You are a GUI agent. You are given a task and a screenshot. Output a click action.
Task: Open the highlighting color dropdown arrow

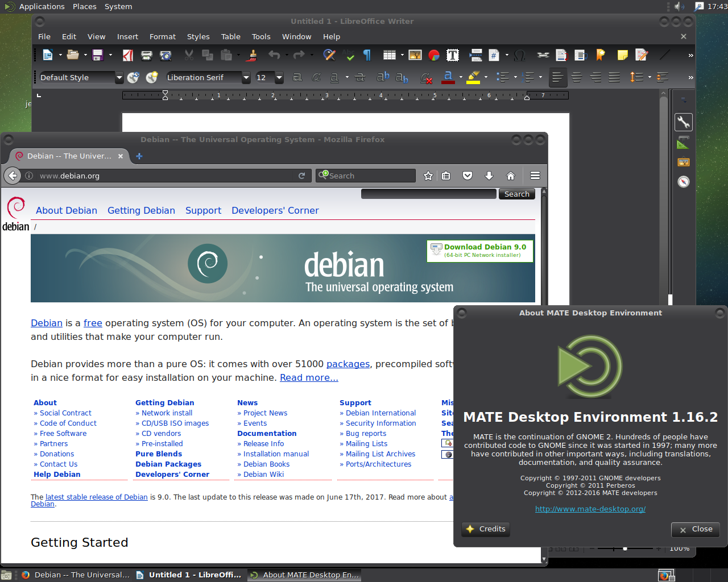[486, 77]
